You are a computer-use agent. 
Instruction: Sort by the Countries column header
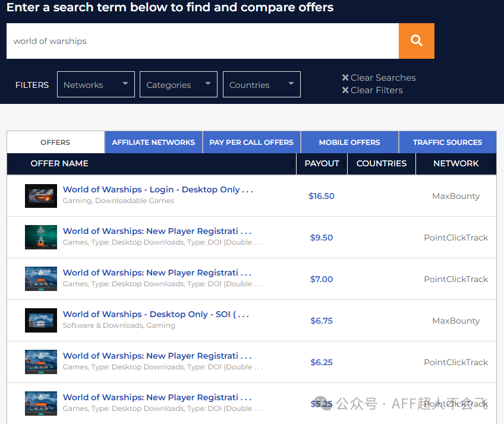pyautogui.click(x=382, y=163)
